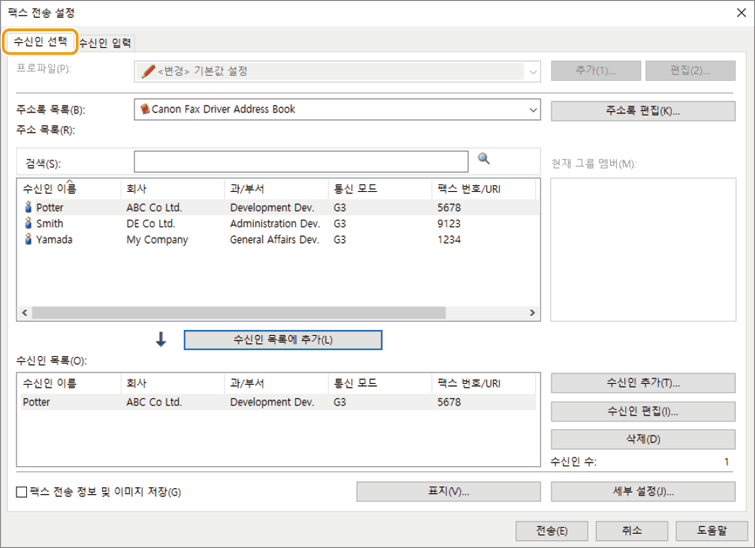Click the pencil icon in profile field
This screenshot has height=548, width=755.
click(x=148, y=71)
